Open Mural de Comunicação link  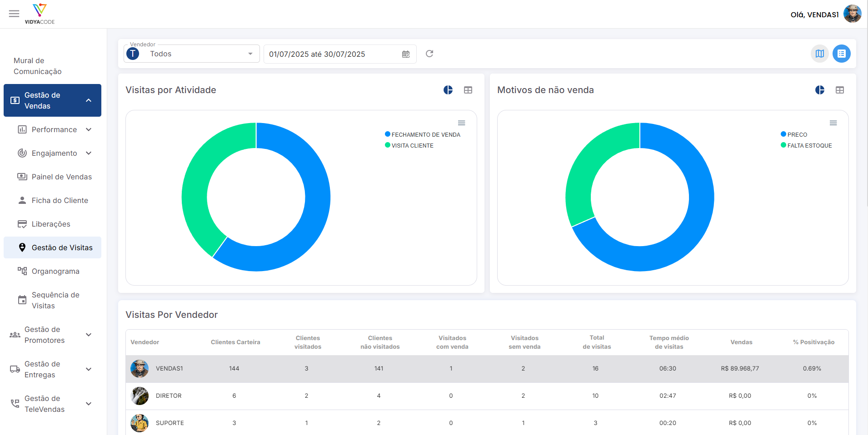point(38,66)
